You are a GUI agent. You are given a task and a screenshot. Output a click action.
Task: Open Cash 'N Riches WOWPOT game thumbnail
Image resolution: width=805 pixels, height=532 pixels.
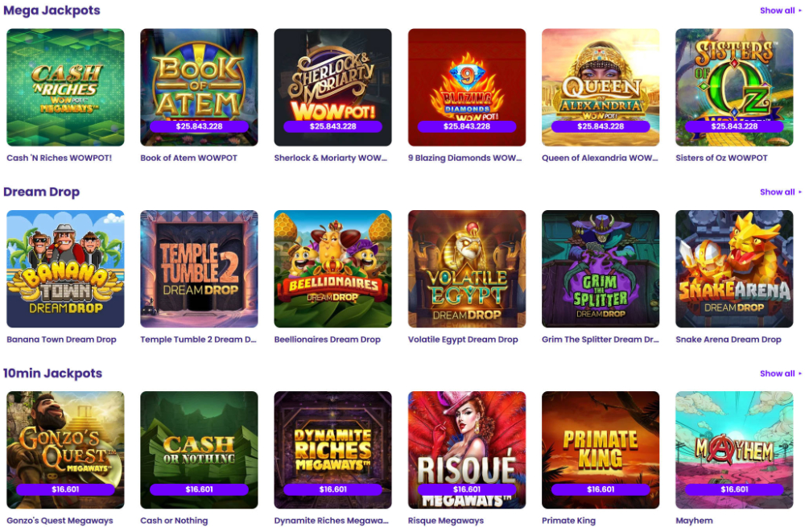coord(65,87)
